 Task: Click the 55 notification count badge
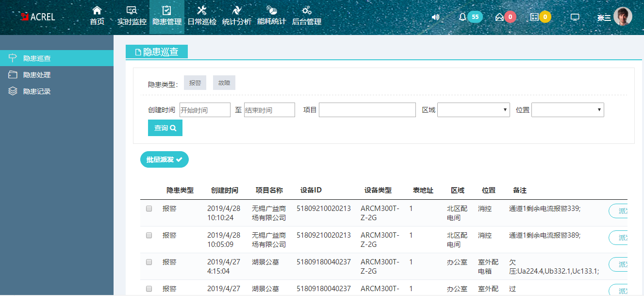pos(475,17)
